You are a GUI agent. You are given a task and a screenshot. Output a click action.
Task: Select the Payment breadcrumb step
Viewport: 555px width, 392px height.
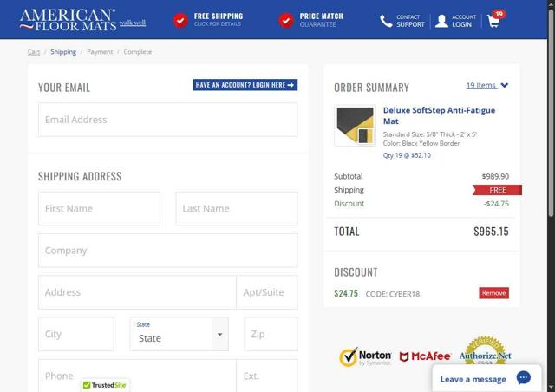[x=100, y=52]
